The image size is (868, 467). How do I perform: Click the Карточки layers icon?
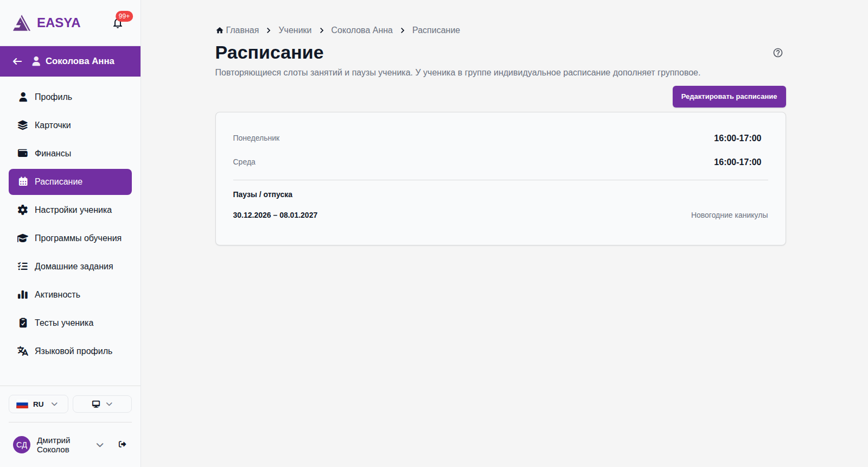(x=23, y=125)
